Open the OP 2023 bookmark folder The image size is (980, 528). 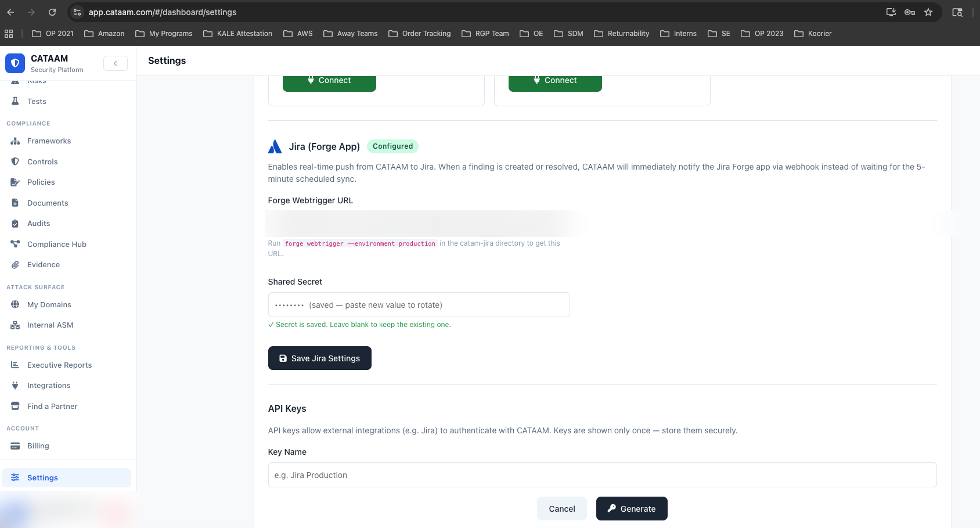click(x=762, y=34)
